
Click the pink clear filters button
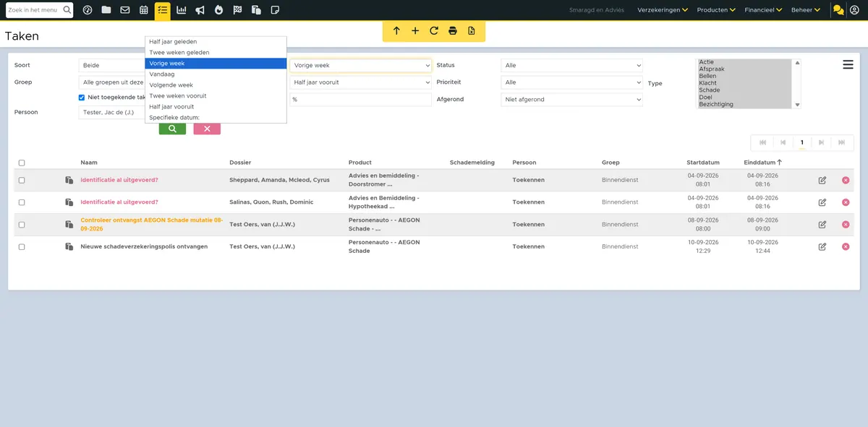(207, 129)
